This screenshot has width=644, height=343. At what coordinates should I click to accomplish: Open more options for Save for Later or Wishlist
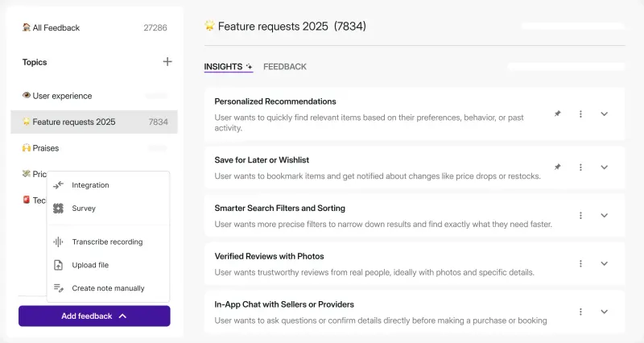click(x=580, y=167)
